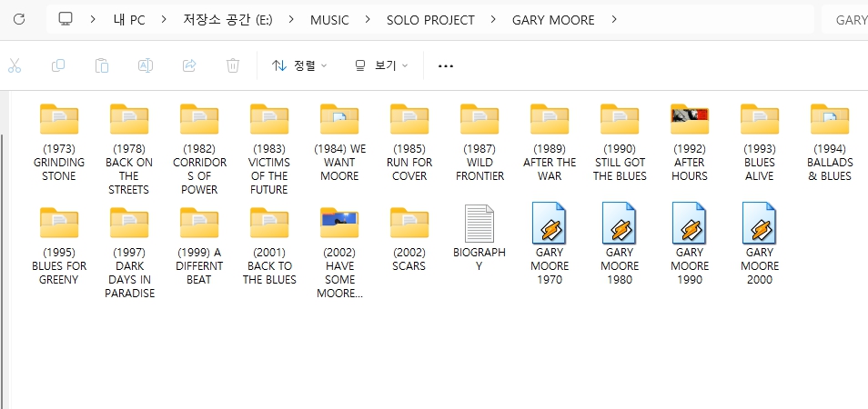Select the (1973) GRINDING STONE folder
This screenshot has height=409, width=868.
58,142
